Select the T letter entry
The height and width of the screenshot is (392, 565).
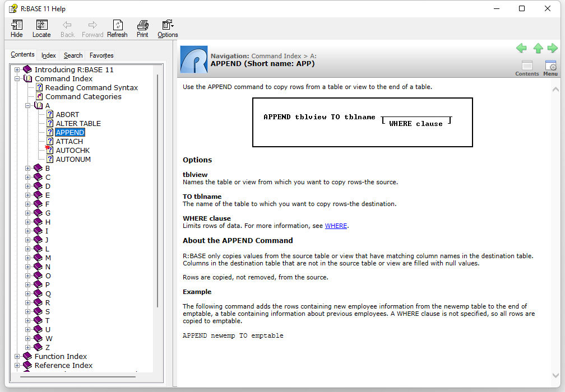click(47, 320)
